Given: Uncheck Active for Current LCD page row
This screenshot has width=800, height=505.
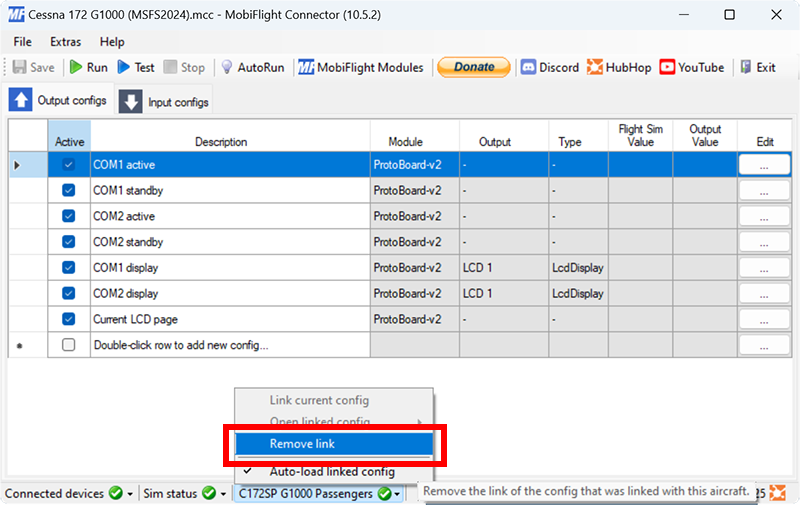Looking at the screenshot, I should (68, 319).
